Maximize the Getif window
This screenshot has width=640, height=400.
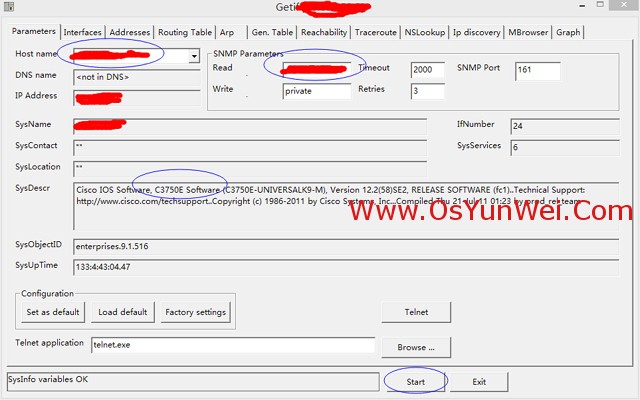click(600, 5)
